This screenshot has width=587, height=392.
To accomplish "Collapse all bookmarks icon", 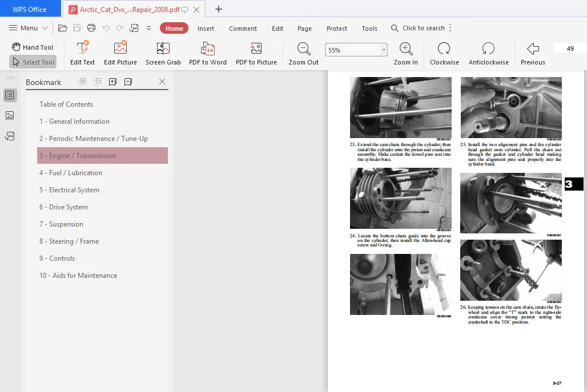I will (97, 82).
